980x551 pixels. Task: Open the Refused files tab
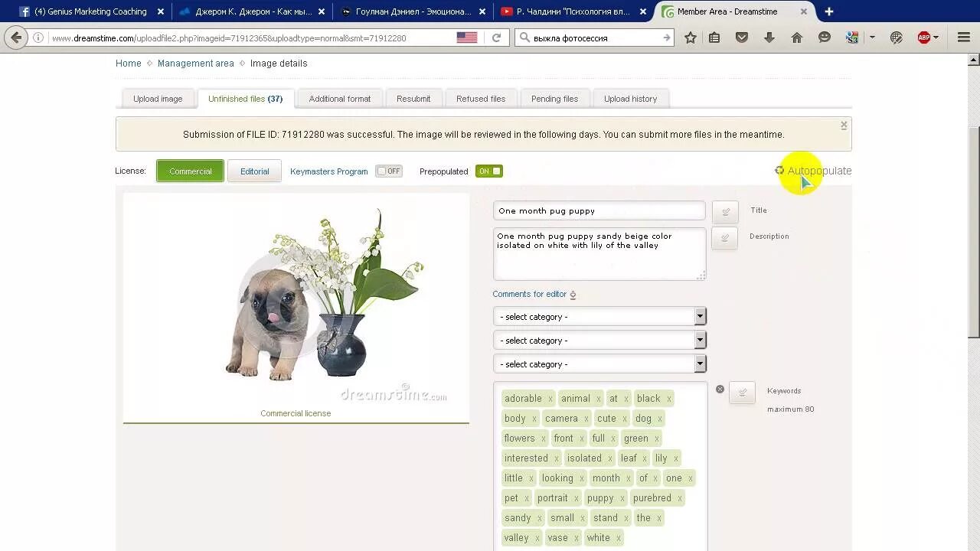click(481, 99)
